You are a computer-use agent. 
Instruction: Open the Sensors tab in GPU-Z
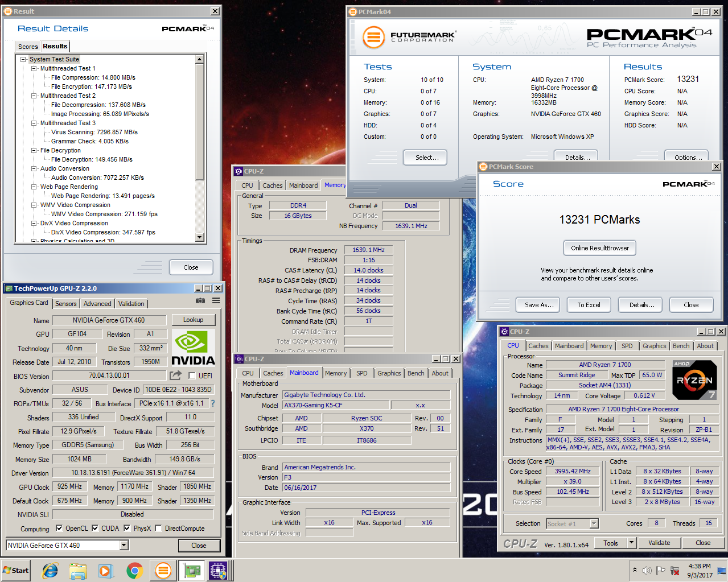coord(65,304)
